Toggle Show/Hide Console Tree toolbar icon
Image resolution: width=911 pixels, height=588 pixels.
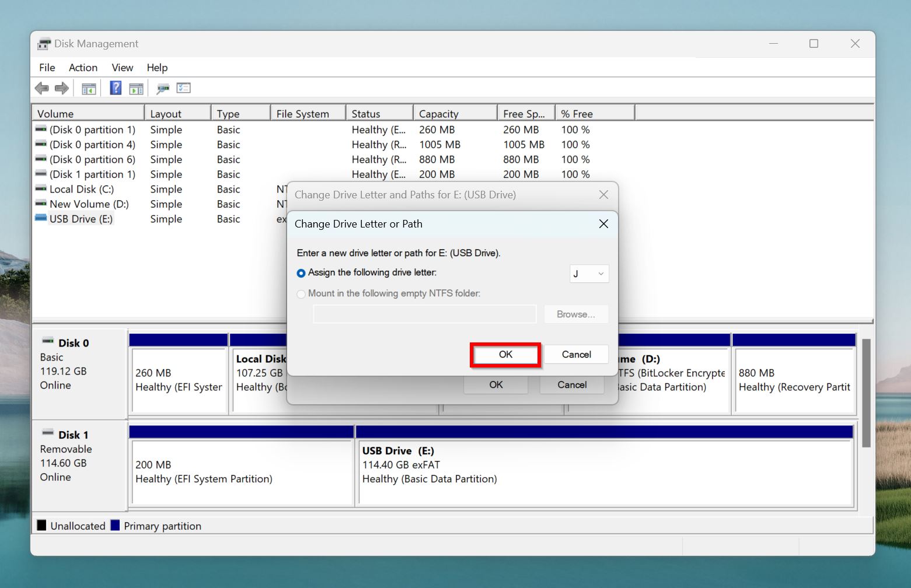pos(89,89)
